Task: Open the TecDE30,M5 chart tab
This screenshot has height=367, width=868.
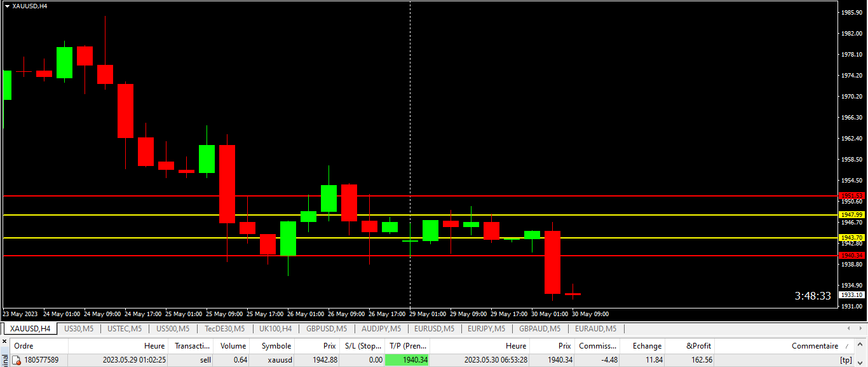Action: pyautogui.click(x=224, y=329)
